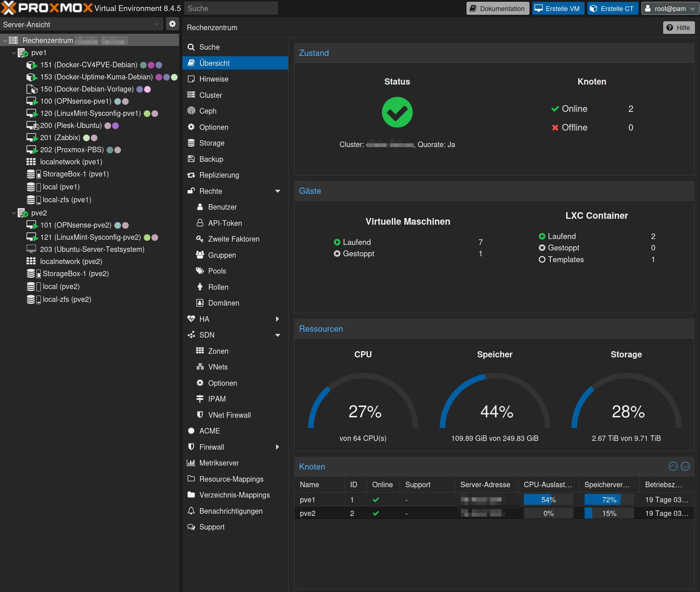The height and width of the screenshot is (592, 700).
Task: Open the Dokumentation button
Action: point(498,8)
